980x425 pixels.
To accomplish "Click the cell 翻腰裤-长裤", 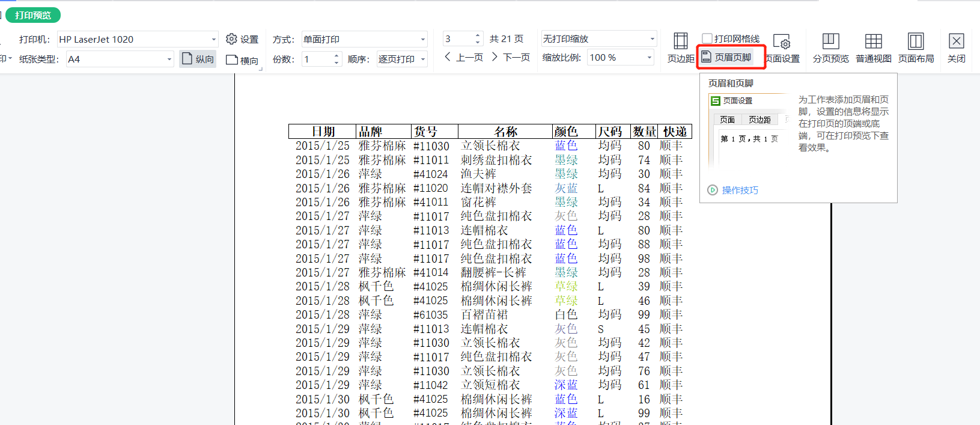I will (493, 272).
